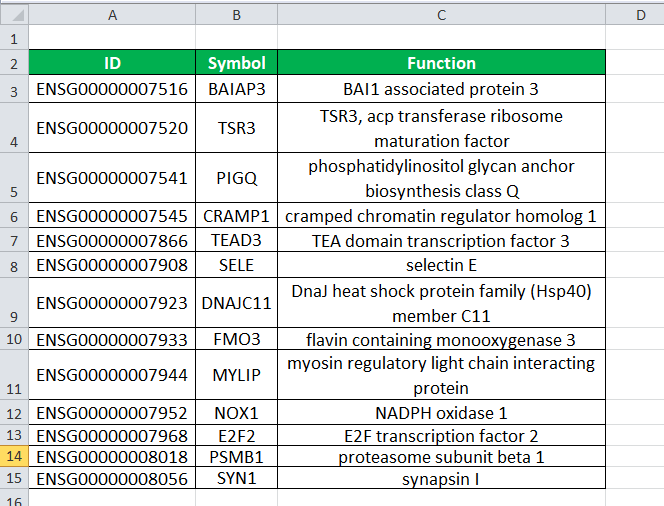Select cell with ENSG00000008056

[x=112, y=479]
